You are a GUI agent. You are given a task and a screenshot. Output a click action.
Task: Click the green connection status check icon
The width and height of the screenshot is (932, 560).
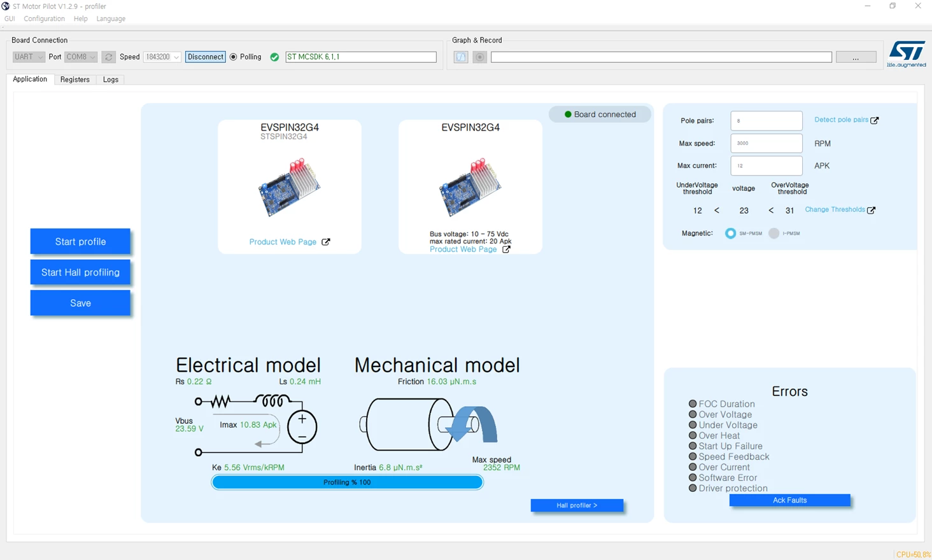(x=274, y=57)
